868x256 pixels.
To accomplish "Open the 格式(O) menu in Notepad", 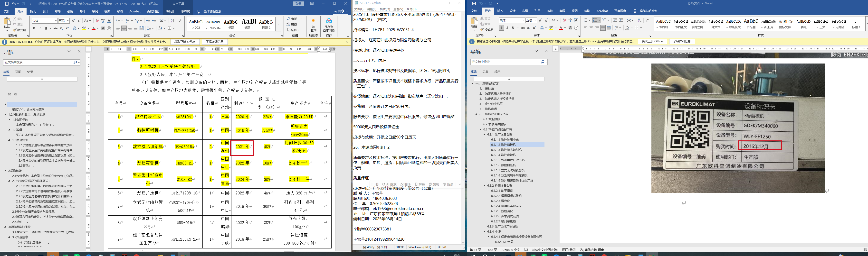I will [x=385, y=9].
